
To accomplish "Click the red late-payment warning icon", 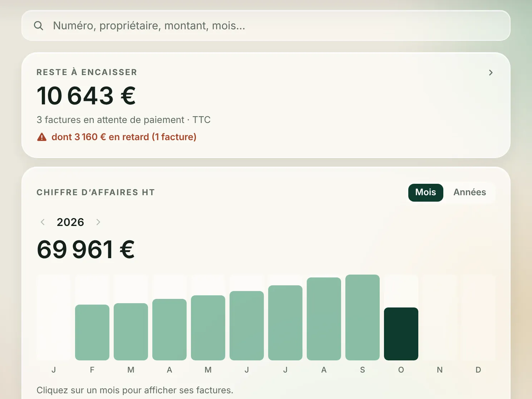I will click(42, 137).
